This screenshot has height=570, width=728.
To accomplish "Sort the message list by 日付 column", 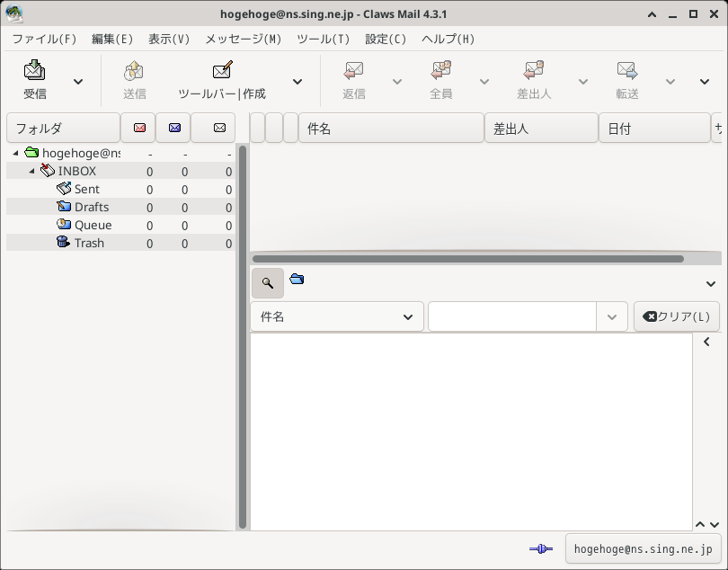I will 654,129.
